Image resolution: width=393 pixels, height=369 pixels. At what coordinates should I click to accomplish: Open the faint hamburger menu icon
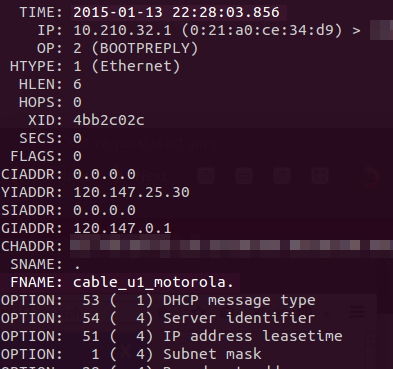[x=357, y=312]
